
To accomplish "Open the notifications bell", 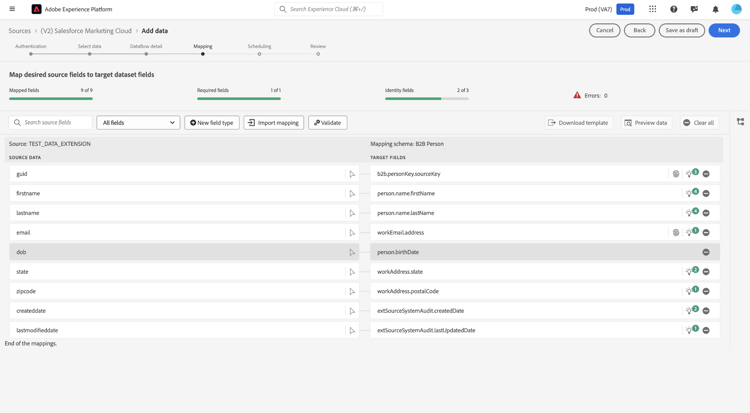I will pos(716,9).
